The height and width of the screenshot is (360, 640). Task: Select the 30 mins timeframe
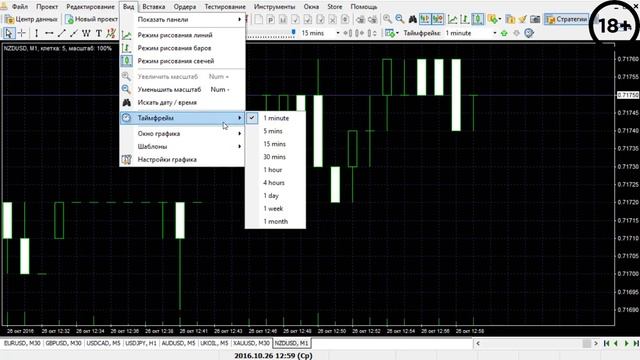[x=276, y=157]
